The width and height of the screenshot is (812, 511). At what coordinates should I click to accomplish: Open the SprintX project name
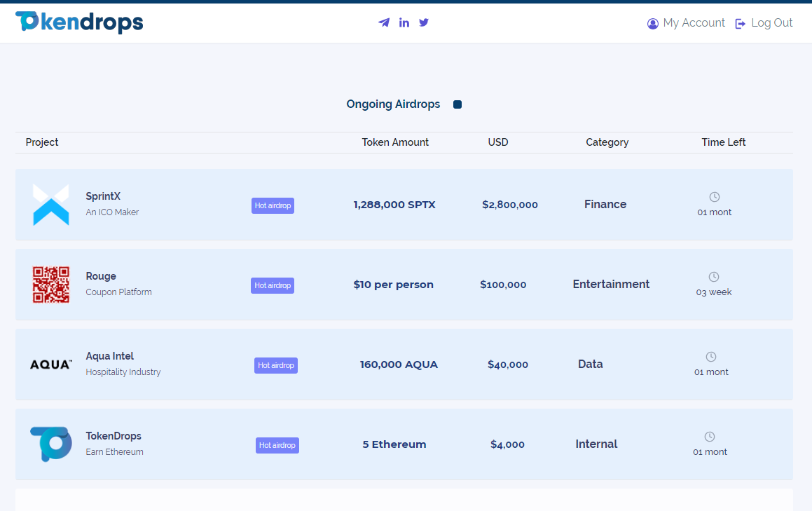(103, 196)
